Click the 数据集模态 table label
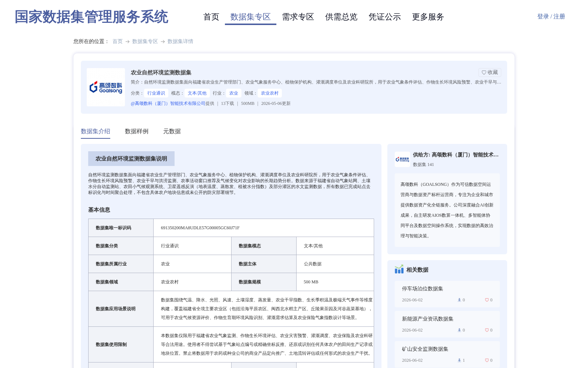 point(250,246)
